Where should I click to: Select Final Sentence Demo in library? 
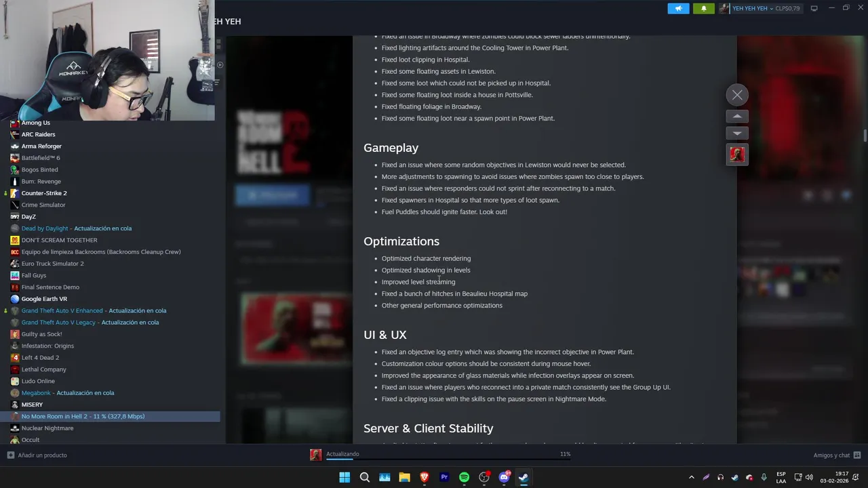click(50, 287)
